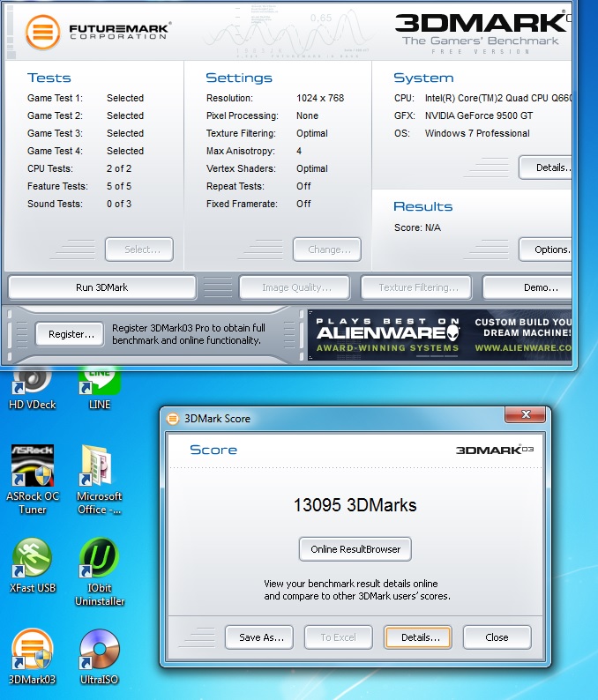Image resolution: width=598 pixels, height=700 pixels.
Task: Open Details in the Score dialog
Action: [x=418, y=637]
